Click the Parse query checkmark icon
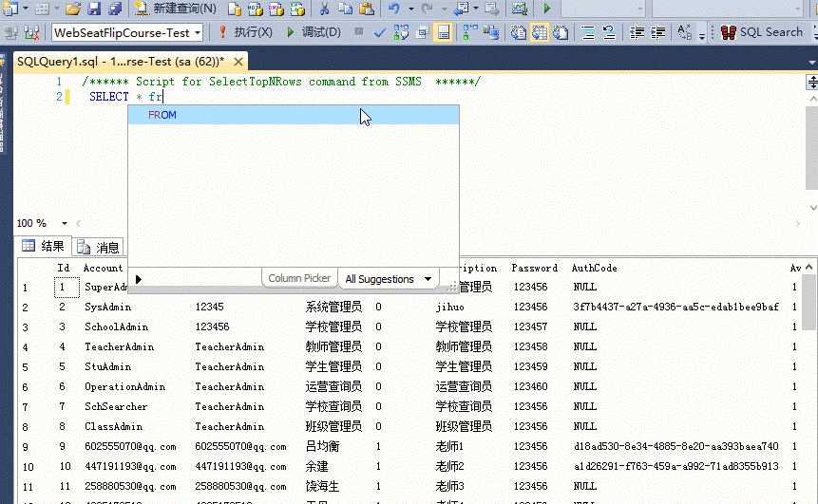 [x=380, y=33]
